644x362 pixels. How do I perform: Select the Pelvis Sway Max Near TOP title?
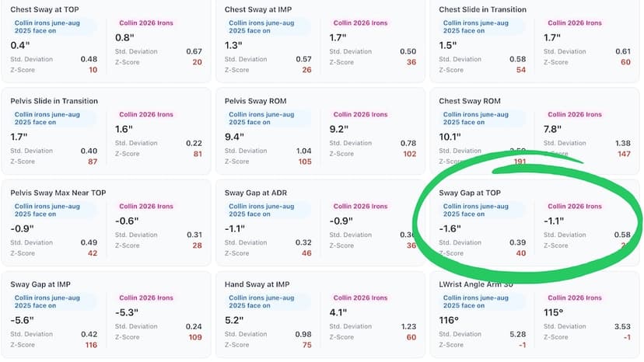[57, 193]
